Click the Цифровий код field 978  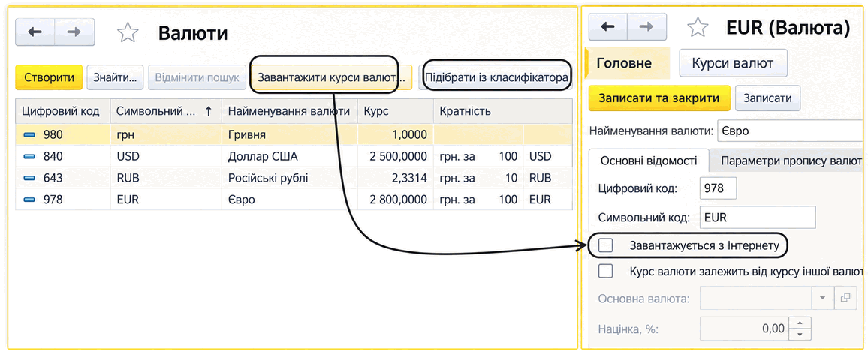pyautogui.click(x=718, y=188)
